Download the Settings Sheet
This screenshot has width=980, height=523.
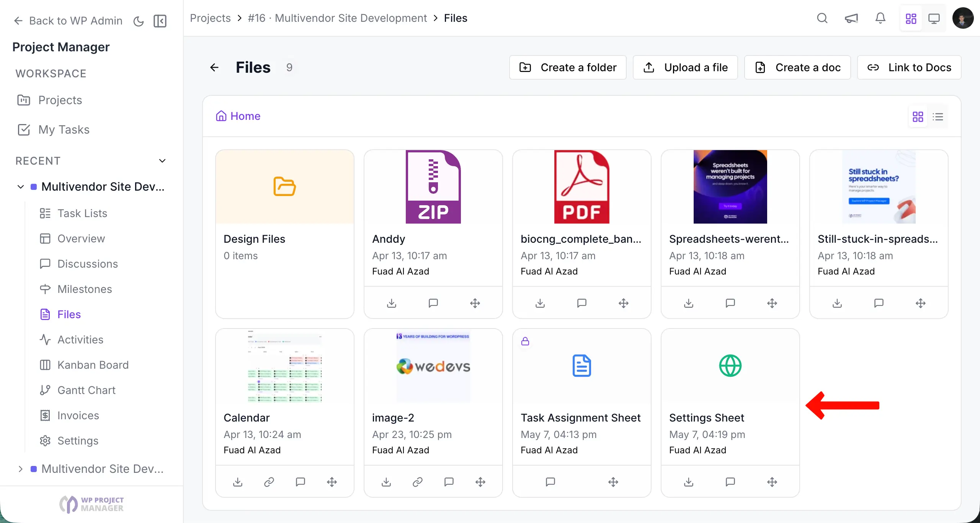689,482
